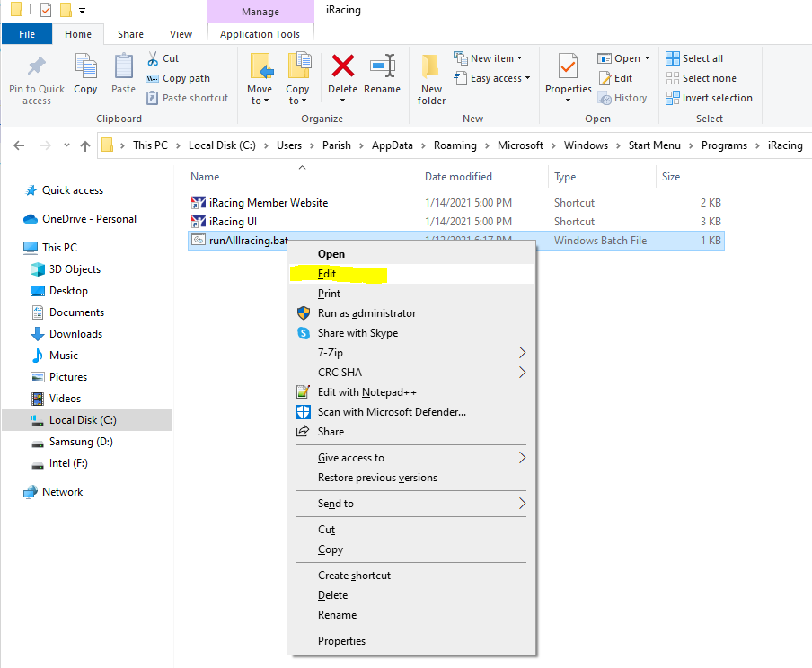Click the red Delete button
Viewport: 812px width, 668px height.
point(342,74)
